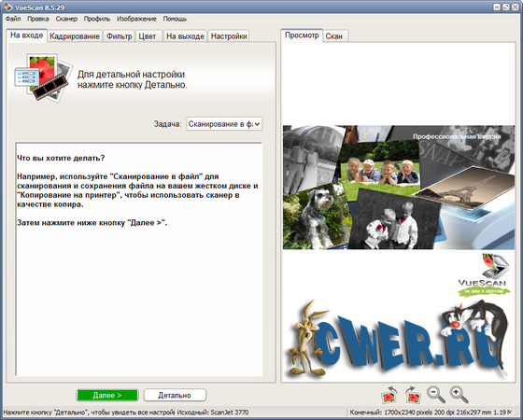Click the heading Что вы хотите делать?
The height and width of the screenshot is (420, 523).
(61, 158)
